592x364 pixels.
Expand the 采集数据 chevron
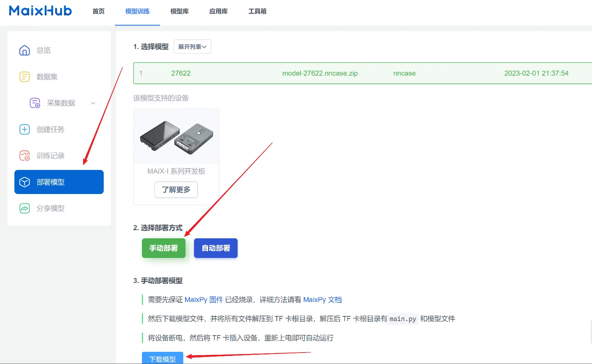[x=93, y=103]
